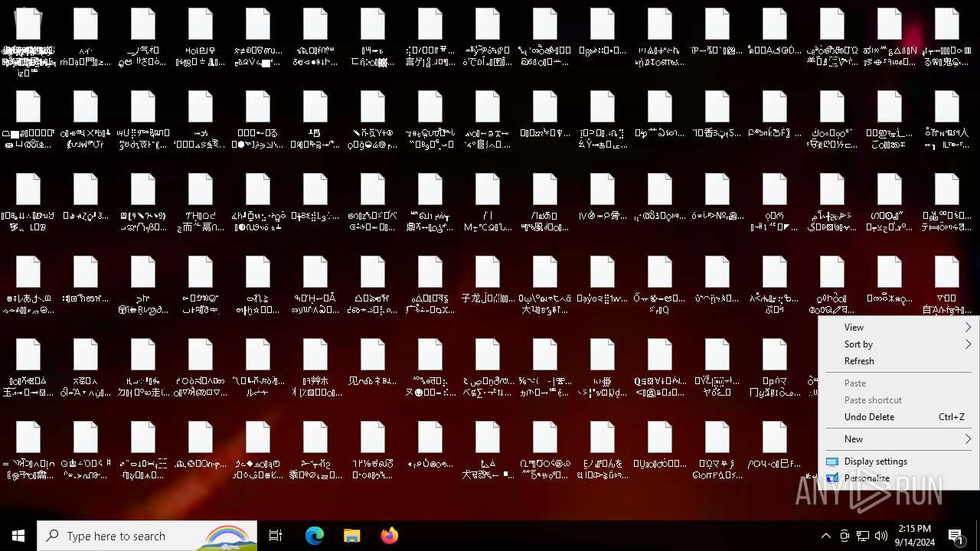Select the overlapped top-left desktop icon

coord(28,40)
